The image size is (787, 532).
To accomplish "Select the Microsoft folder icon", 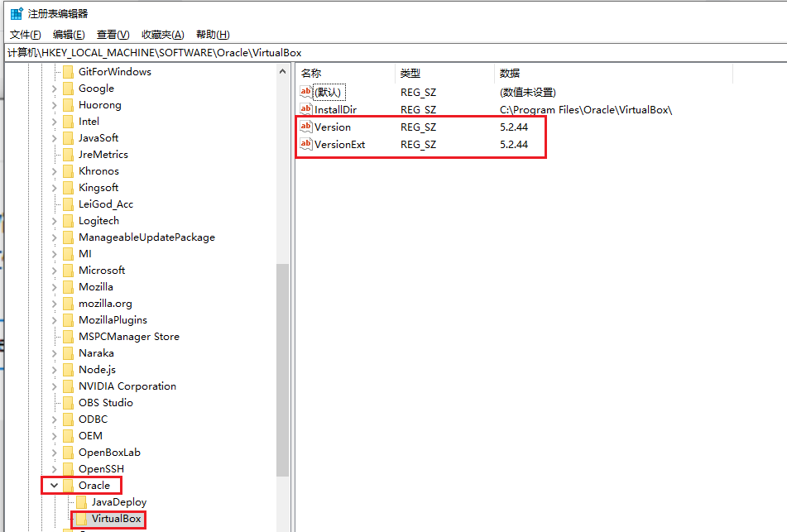I will 68,271.
